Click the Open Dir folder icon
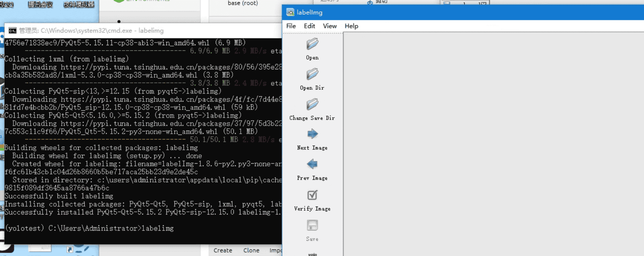This screenshot has width=644, height=256. [312, 74]
